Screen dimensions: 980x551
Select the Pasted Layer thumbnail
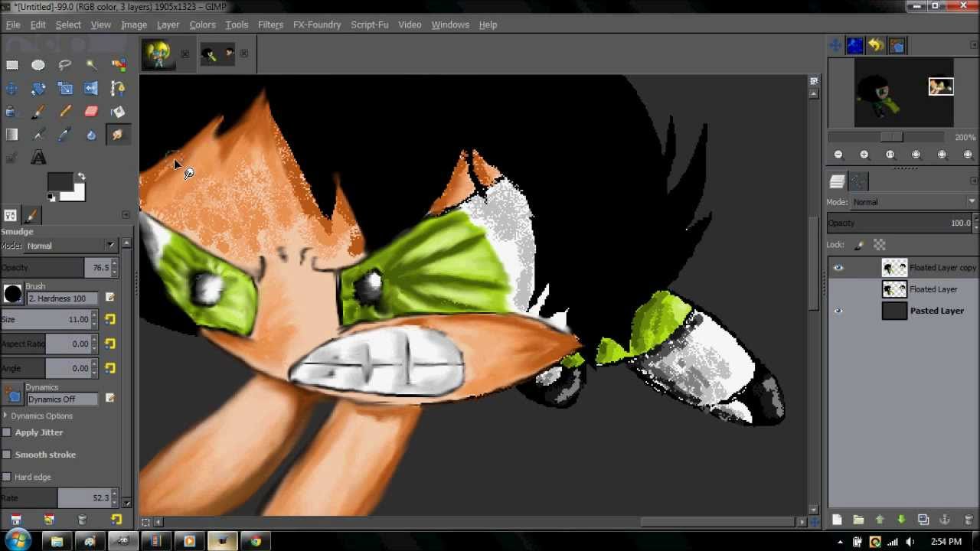coord(894,311)
